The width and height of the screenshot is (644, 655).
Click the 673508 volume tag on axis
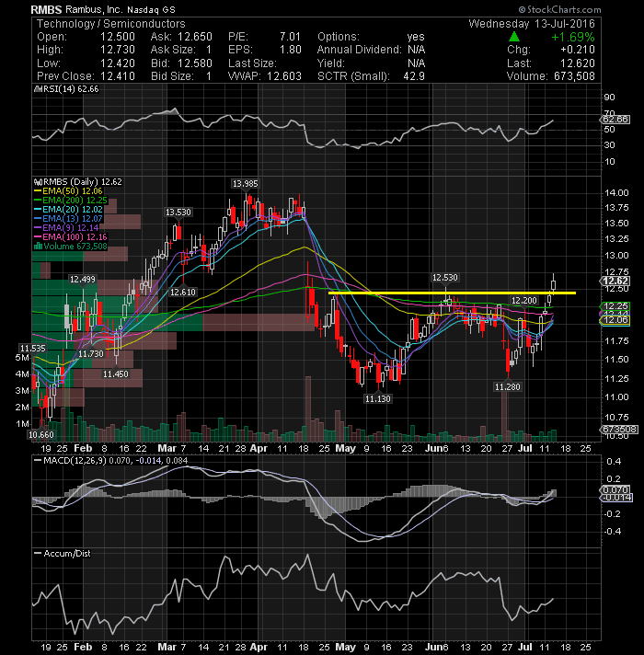[x=619, y=430]
